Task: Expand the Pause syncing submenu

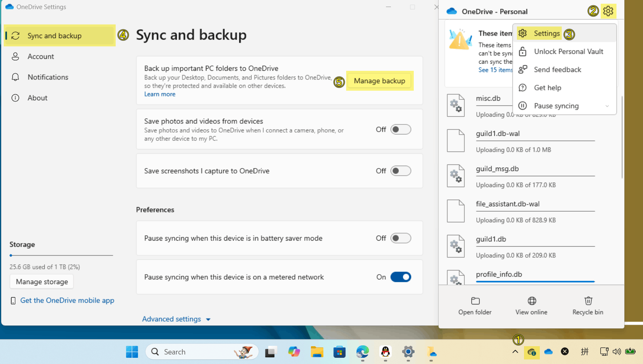Action: click(x=607, y=106)
